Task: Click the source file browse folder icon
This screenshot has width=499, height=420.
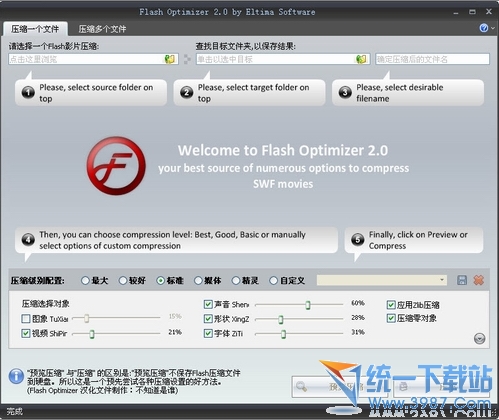Action: tap(170, 59)
